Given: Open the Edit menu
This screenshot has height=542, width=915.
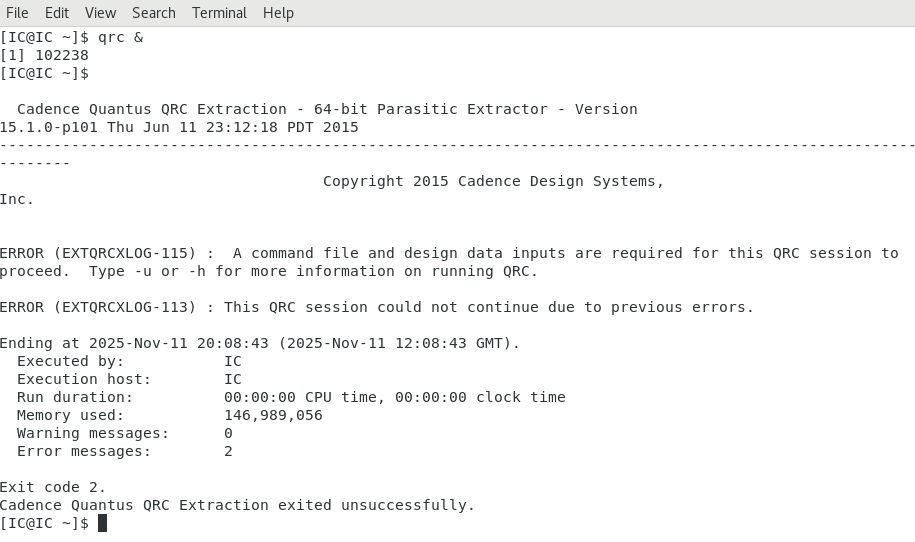Looking at the screenshot, I should (57, 13).
